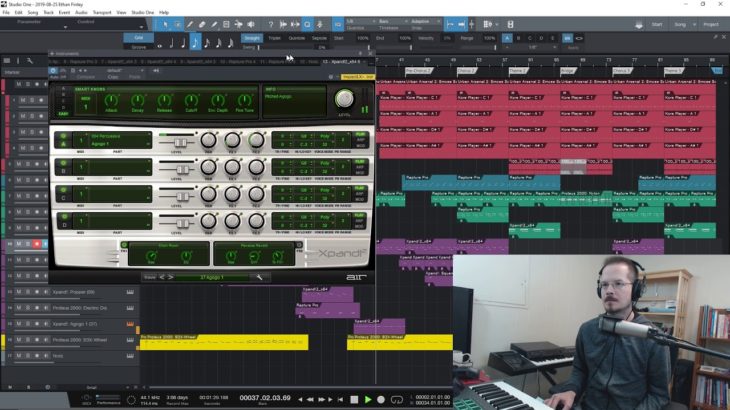Toggle power of Xpand!2 part A
This screenshot has width=730, height=410.
click(63, 136)
